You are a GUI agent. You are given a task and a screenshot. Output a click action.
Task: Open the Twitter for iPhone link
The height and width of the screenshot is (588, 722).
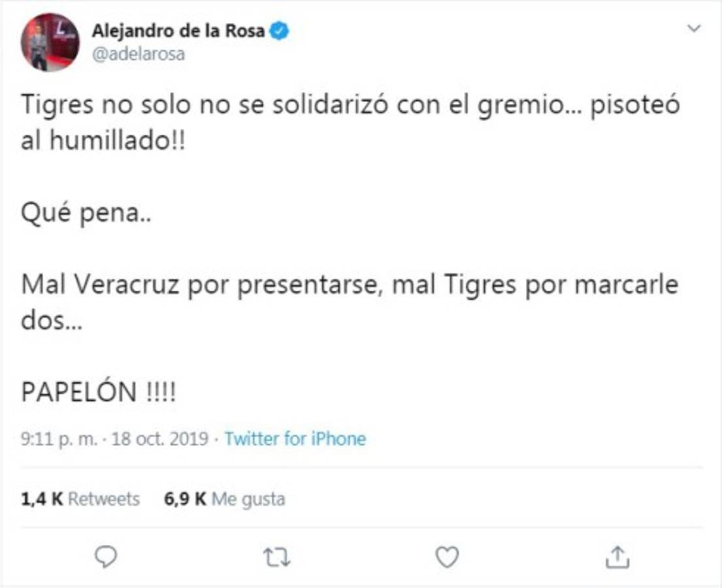pyautogui.click(x=294, y=439)
